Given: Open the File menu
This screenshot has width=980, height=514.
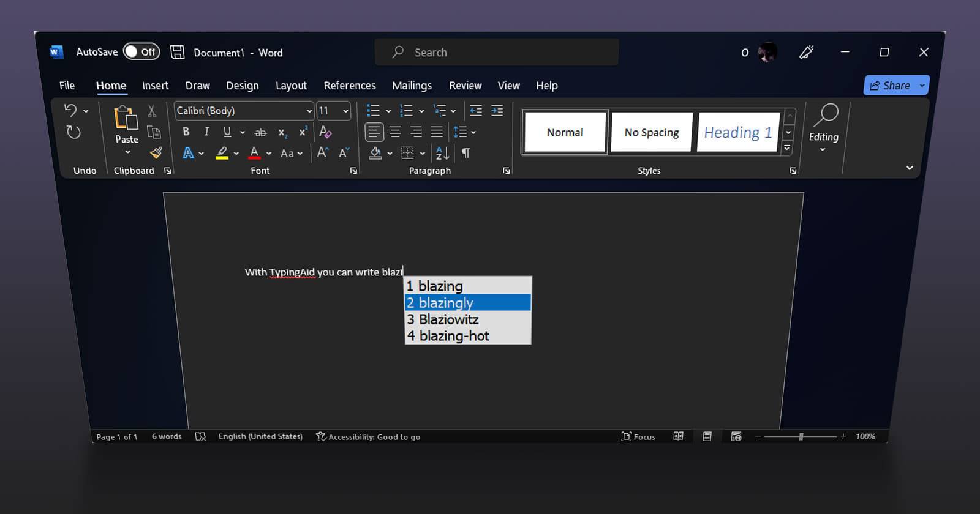Looking at the screenshot, I should 67,86.
